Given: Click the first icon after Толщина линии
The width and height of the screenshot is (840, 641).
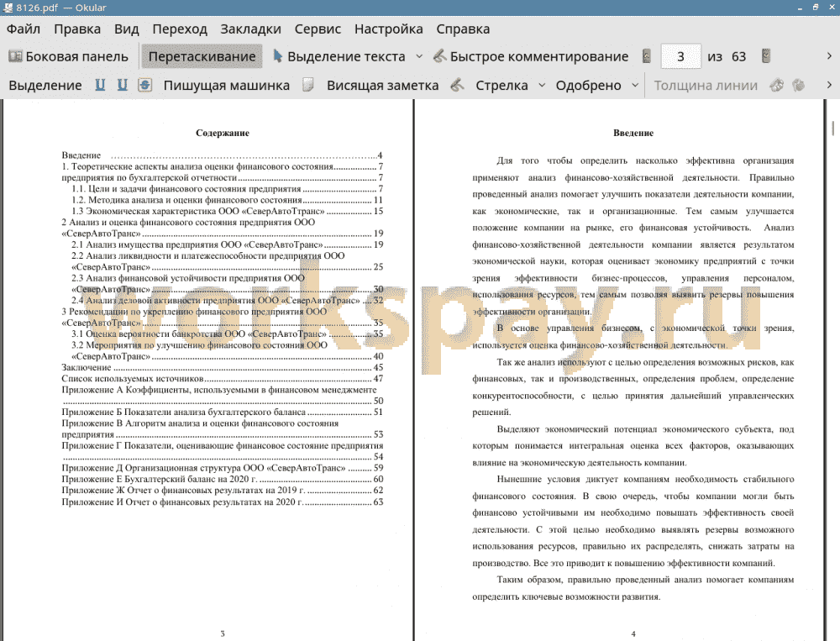Looking at the screenshot, I should click(x=776, y=85).
